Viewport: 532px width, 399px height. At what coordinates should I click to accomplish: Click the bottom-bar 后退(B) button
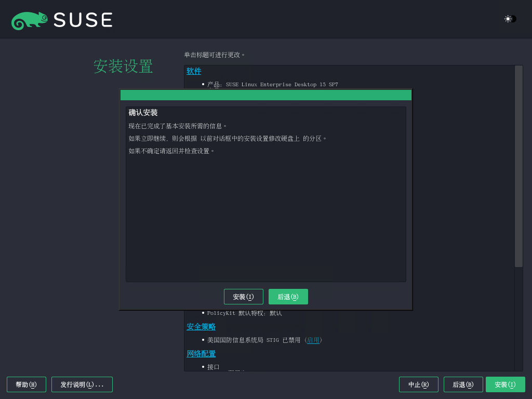pos(463,384)
